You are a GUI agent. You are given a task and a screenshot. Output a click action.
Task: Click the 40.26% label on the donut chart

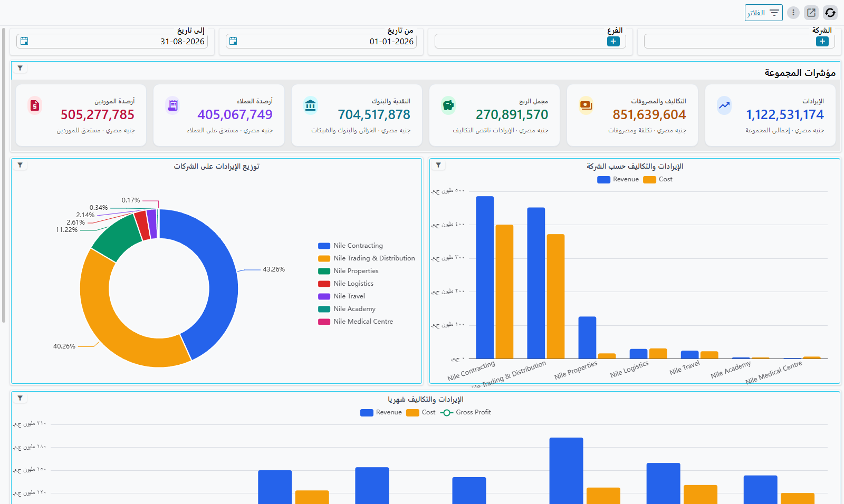[x=64, y=346]
